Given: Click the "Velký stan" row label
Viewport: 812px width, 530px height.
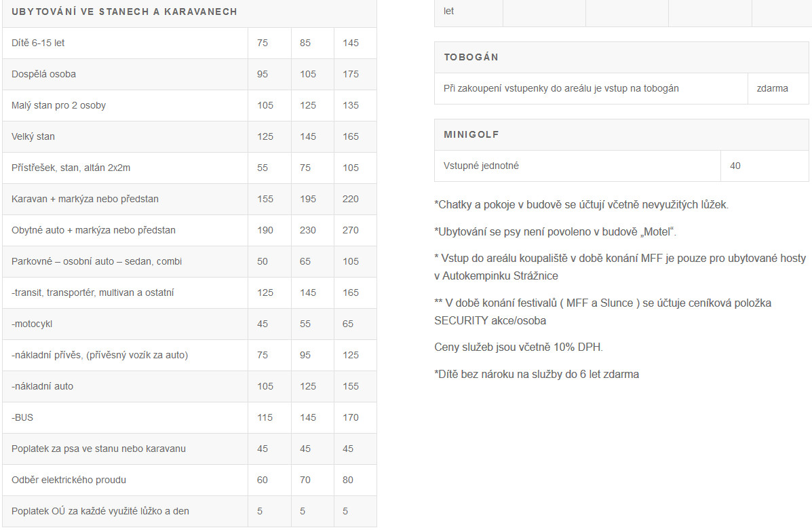Looking at the screenshot, I should coord(33,136).
